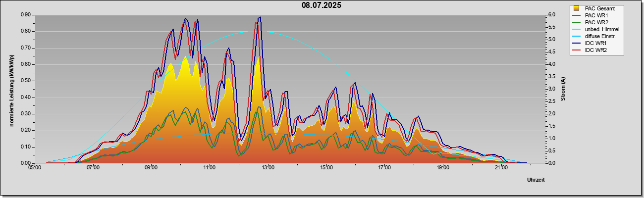This screenshot has height=198, width=644.
Task: Click the 0.40 value on power axis
Action: (26, 98)
